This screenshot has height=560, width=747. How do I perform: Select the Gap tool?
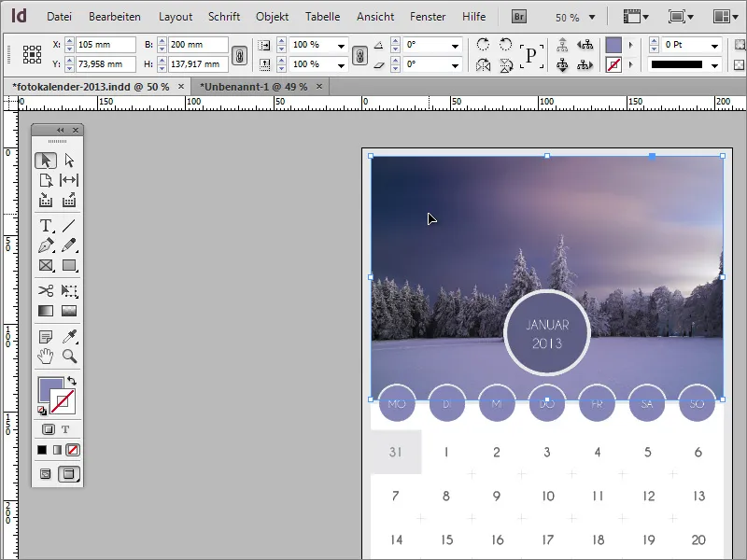[69, 180]
